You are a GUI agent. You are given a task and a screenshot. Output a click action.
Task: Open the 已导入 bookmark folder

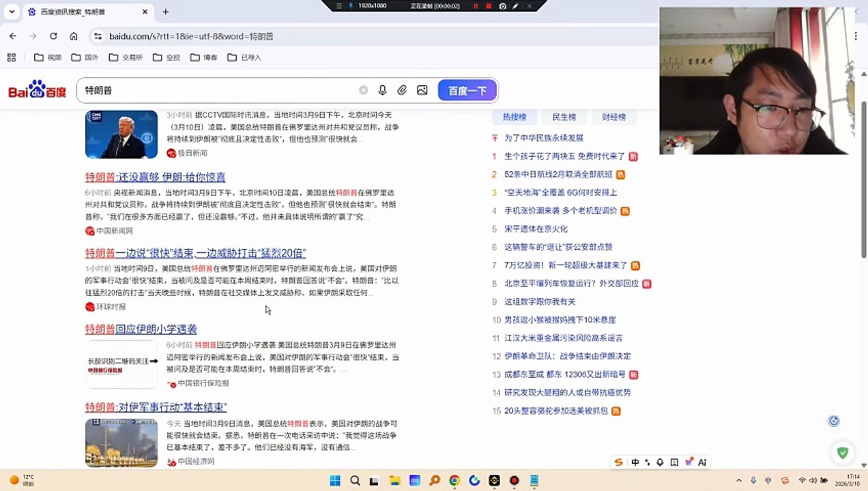[x=244, y=57]
